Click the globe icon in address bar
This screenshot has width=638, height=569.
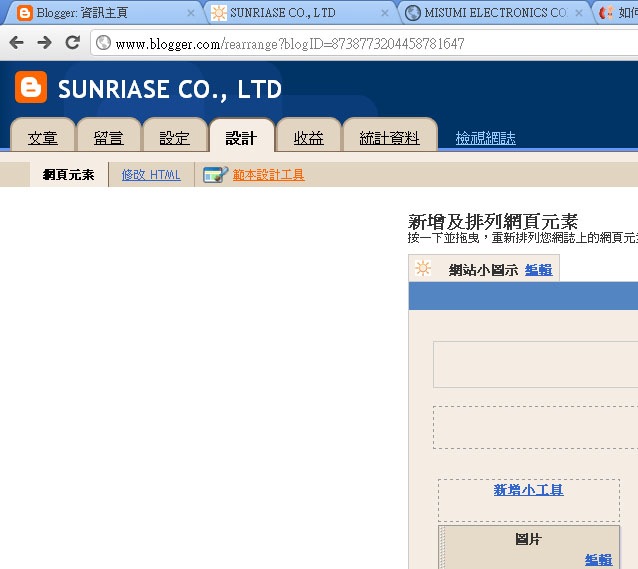pos(103,43)
